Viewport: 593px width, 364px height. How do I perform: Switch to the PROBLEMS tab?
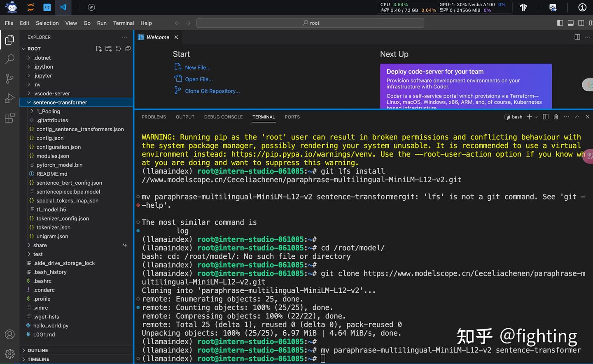pos(154,117)
